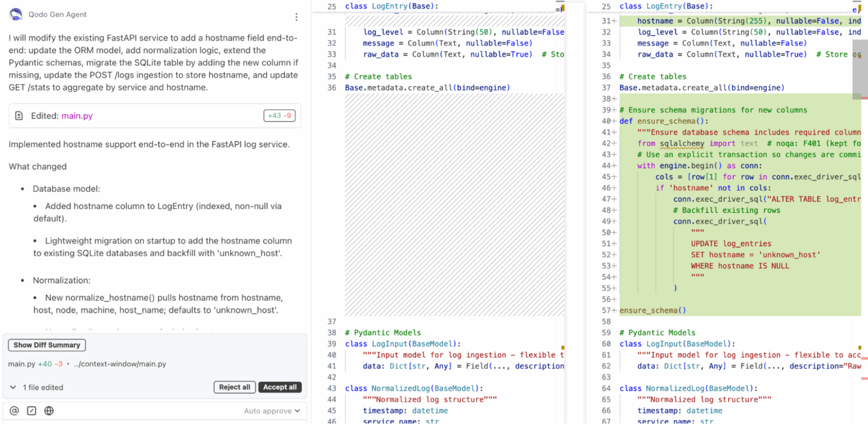The image size is (868, 424).
Task: Accept all pending code changes
Action: 280,387
